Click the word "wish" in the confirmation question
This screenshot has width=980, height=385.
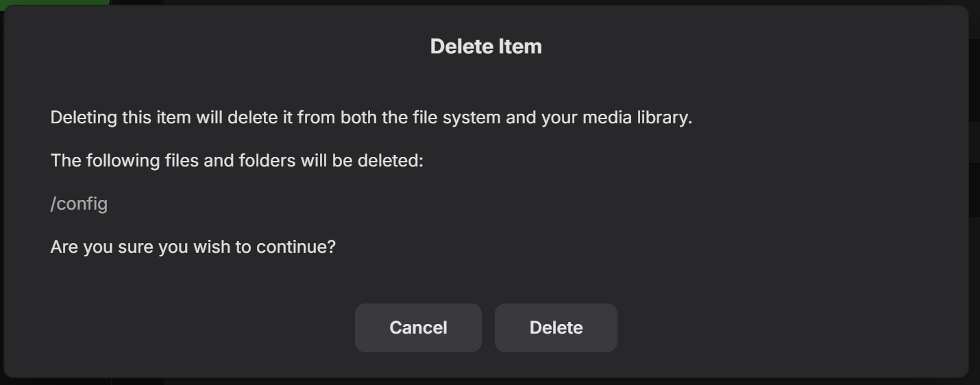212,247
